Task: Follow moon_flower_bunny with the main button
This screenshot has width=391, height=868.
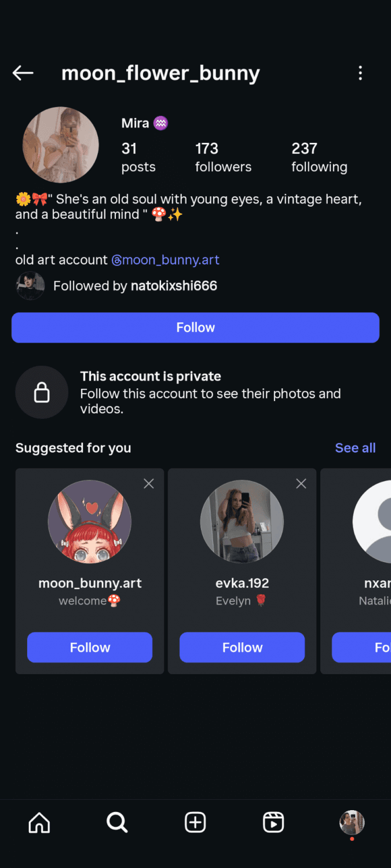Action: tap(195, 328)
